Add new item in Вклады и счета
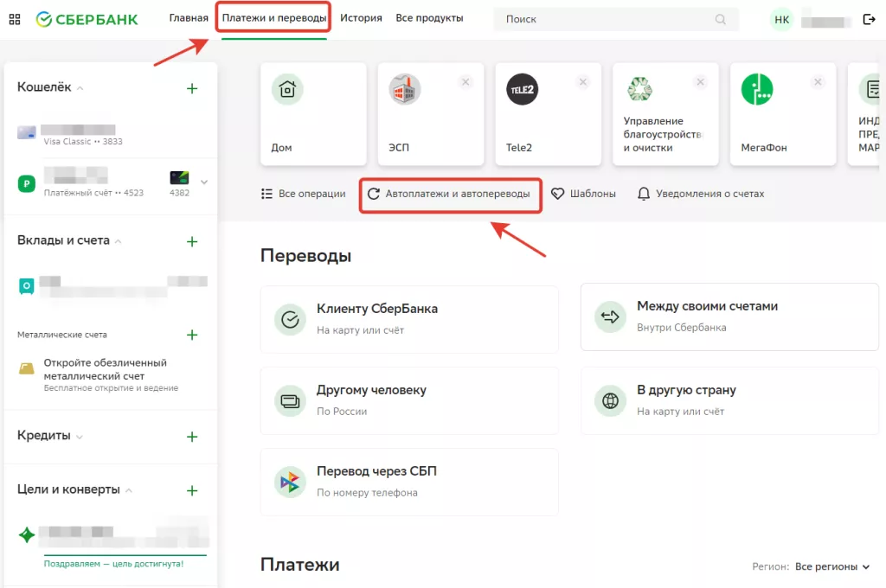This screenshot has width=886, height=588. [192, 241]
